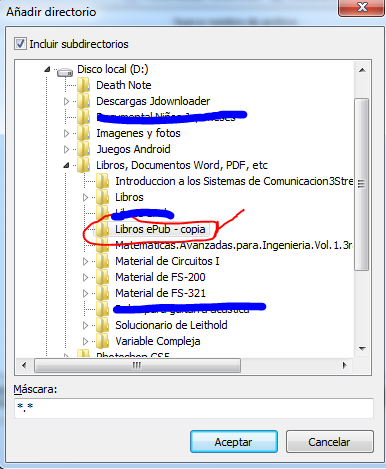Select the Disco local (D:) label
Image resolution: width=386 pixels, height=469 pixels.
(113, 69)
